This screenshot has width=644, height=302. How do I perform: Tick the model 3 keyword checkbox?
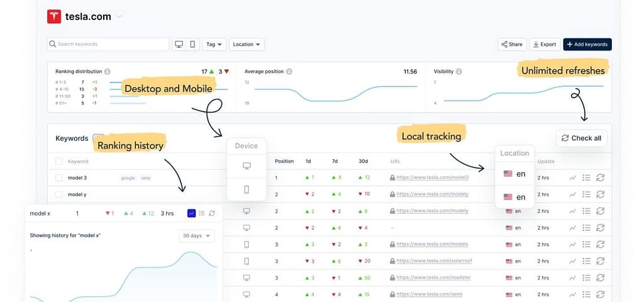(x=59, y=178)
